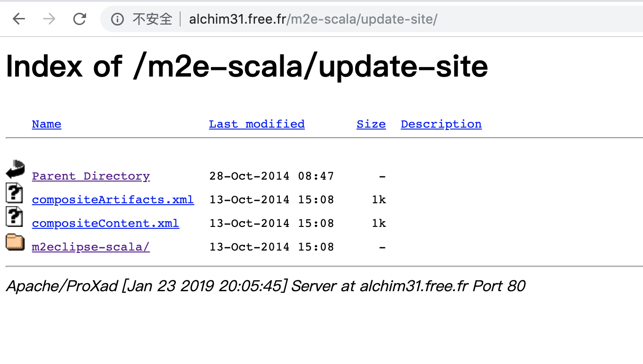
Task: Click the folder icon beside m2eclipse-scala
Action: [15, 242]
